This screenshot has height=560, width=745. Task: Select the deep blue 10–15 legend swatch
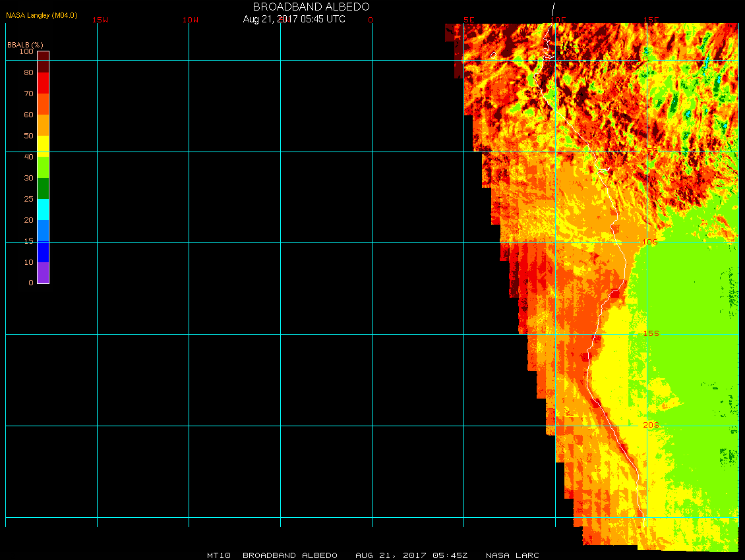44,252
